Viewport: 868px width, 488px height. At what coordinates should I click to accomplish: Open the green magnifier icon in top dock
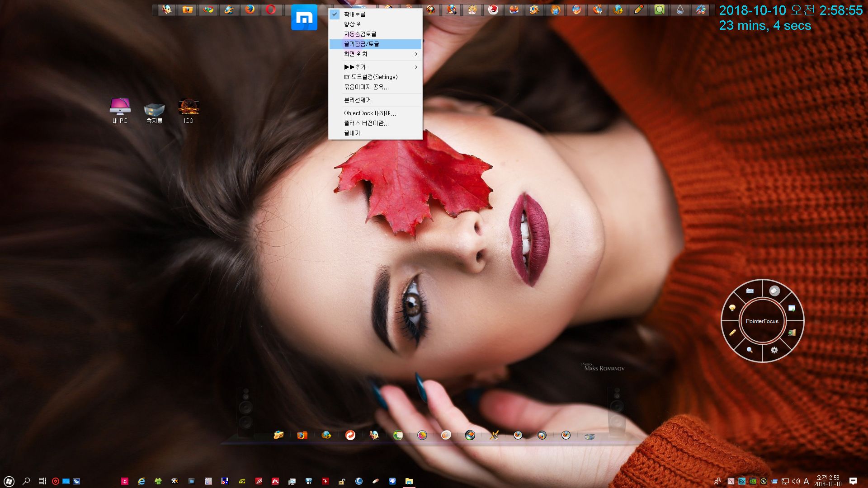tap(660, 9)
